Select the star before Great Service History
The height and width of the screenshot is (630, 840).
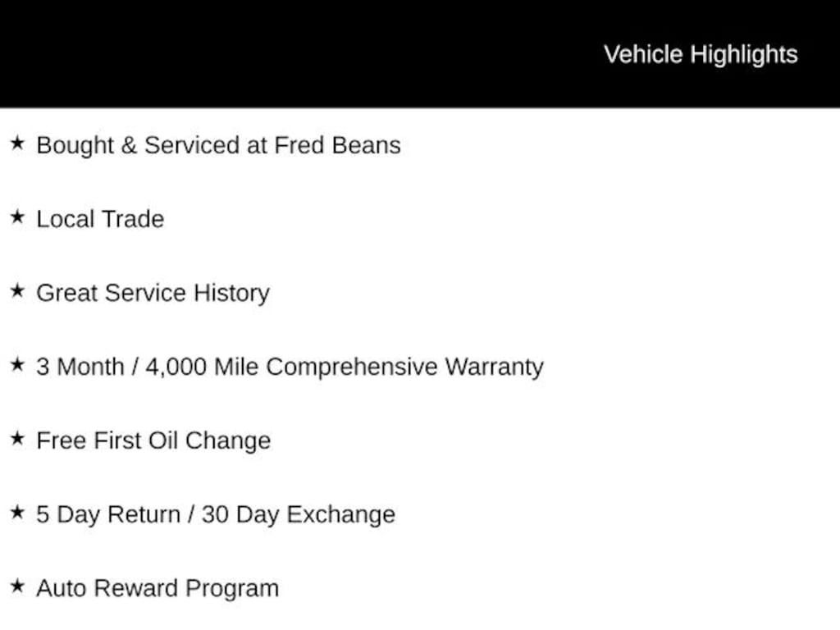pos(16,291)
